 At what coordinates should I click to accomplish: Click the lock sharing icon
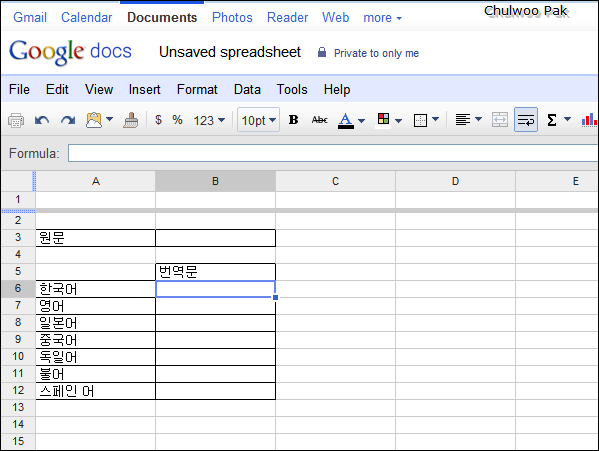tap(322, 52)
